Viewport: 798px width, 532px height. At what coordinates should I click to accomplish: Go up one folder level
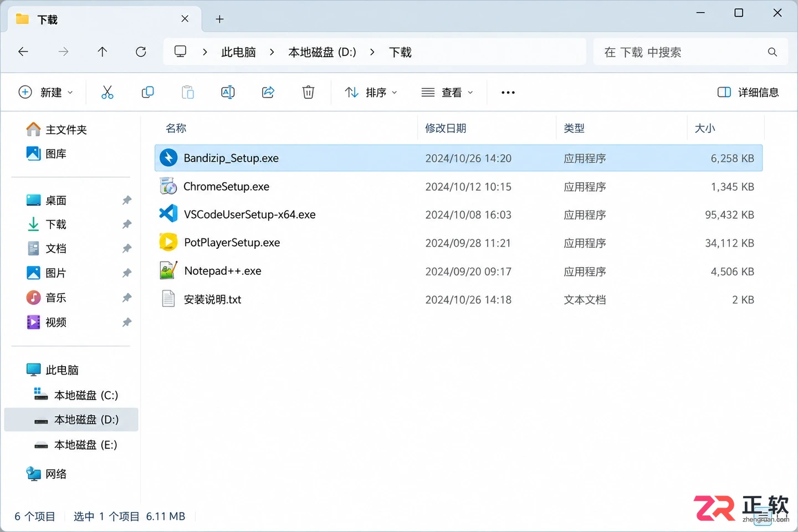click(x=103, y=52)
